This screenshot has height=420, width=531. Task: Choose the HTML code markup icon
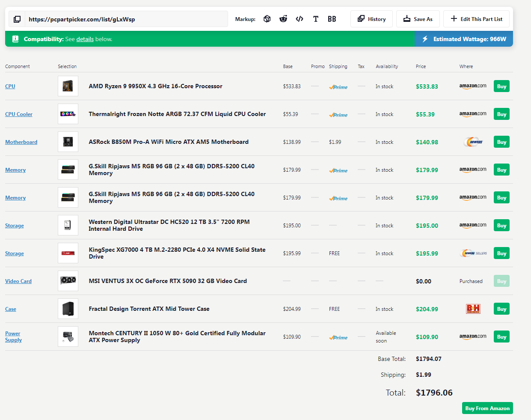click(x=300, y=19)
